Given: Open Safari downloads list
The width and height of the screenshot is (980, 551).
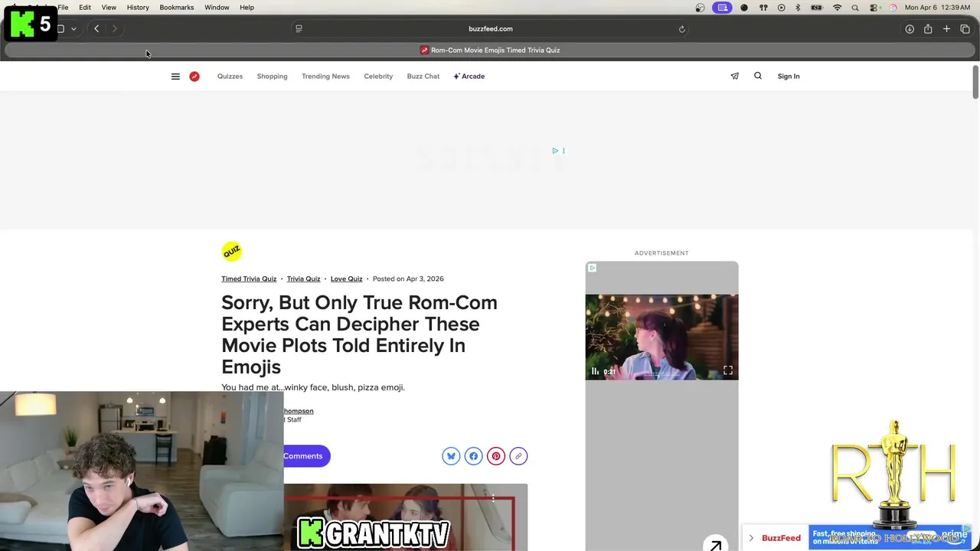Looking at the screenshot, I should click(910, 29).
